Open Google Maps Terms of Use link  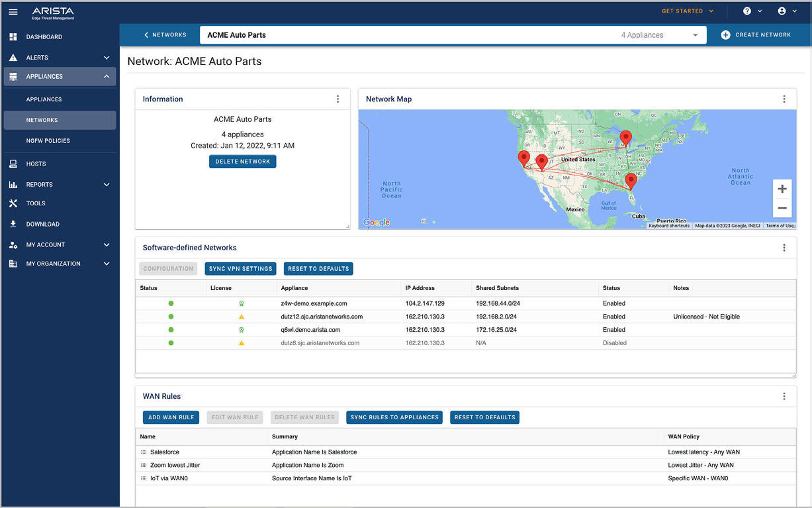(x=780, y=226)
